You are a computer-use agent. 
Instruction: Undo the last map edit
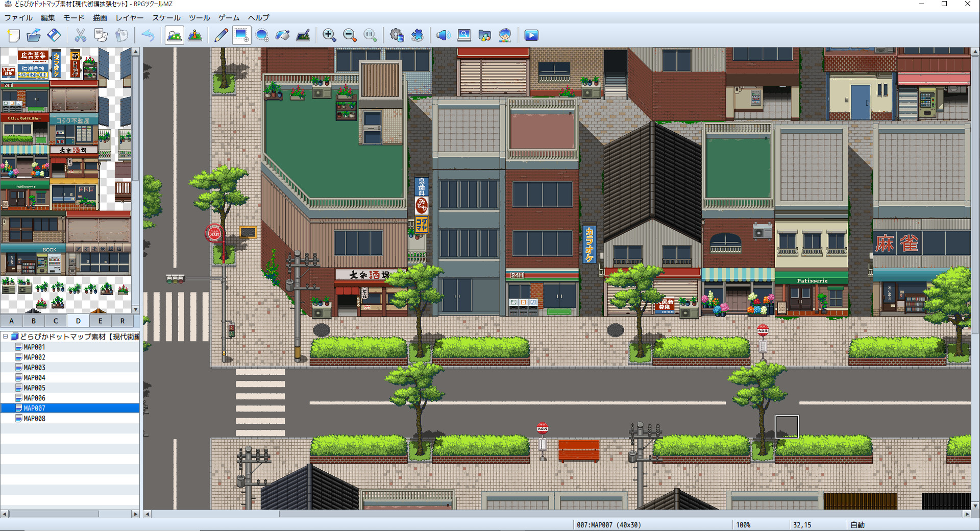click(x=148, y=35)
